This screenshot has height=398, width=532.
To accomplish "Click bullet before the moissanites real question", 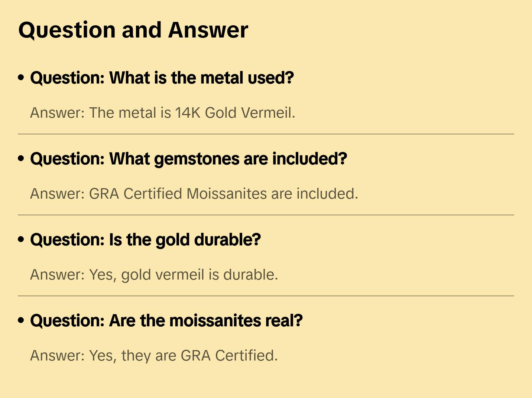I will tap(21, 321).
